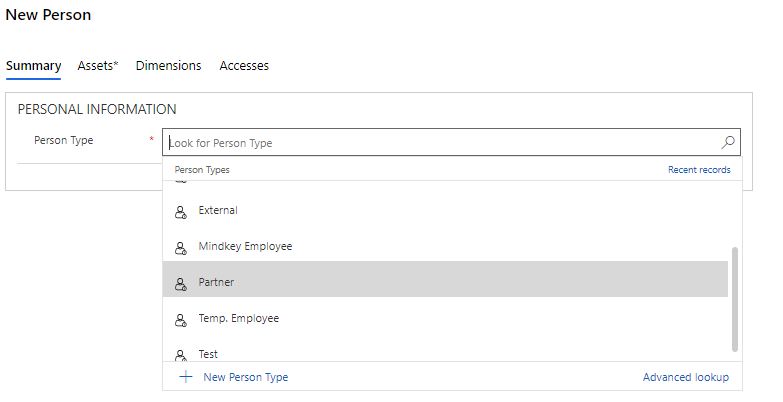Viewport: 783px width, 402px height.
Task: Click the person icon beside External
Action: click(181, 211)
